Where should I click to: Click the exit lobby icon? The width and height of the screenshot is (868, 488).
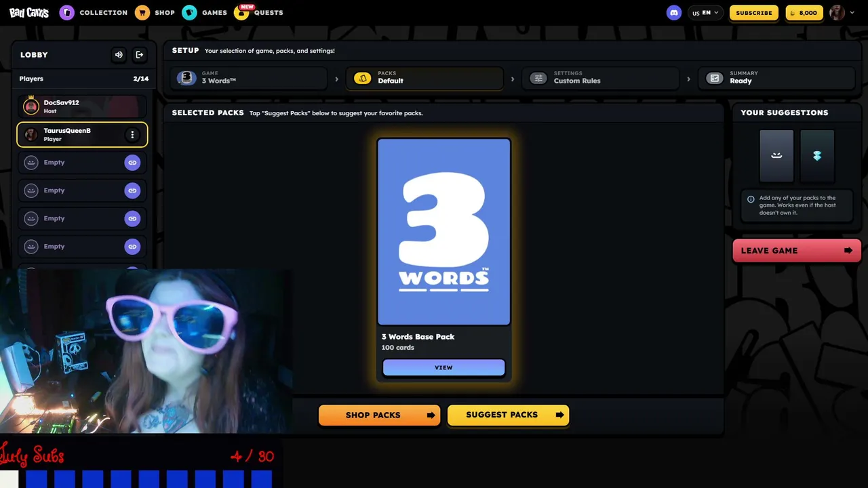140,55
